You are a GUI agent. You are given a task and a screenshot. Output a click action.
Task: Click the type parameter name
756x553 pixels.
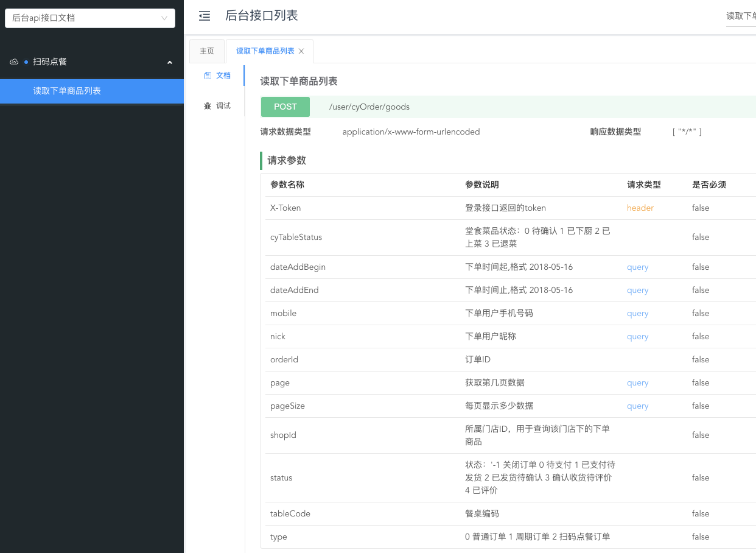coord(279,537)
